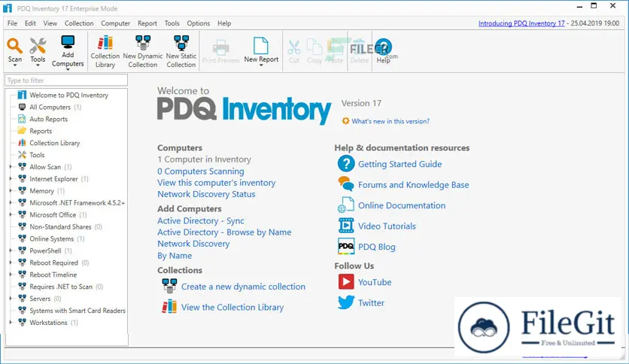This screenshot has height=364, width=629.
Task: Open the Options menu
Action: pos(198,23)
